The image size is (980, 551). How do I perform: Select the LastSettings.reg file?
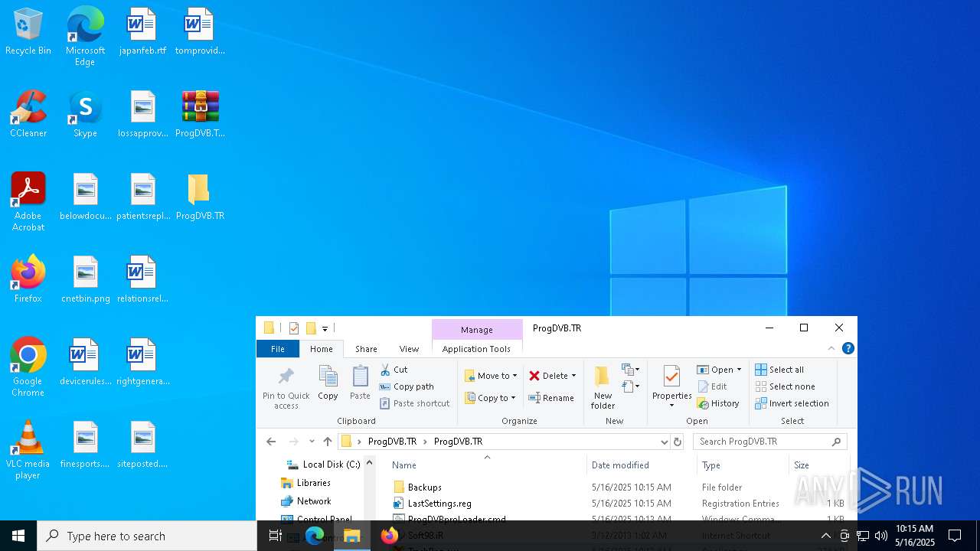click(x=439, y=504)
